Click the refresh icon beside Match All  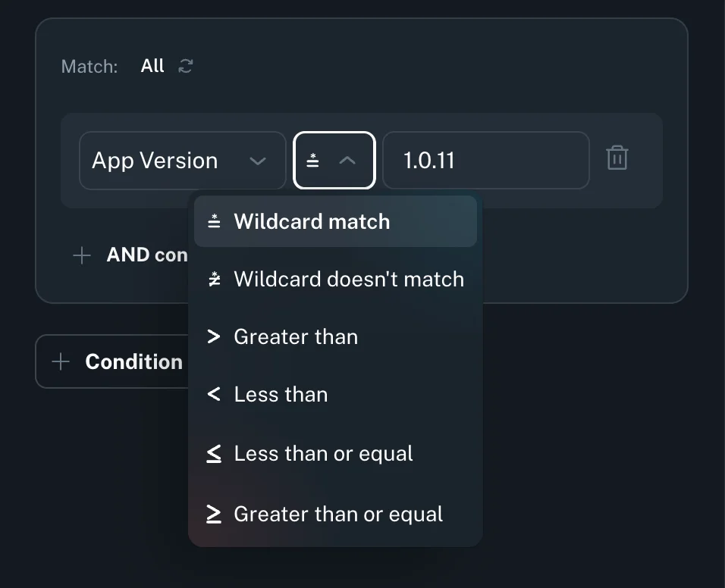pos(186,66)
